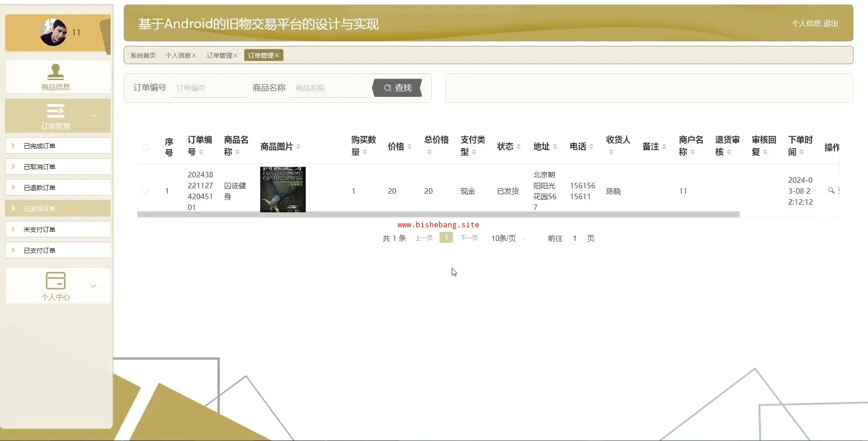Sort by 商品名称 column
The image size is (868, 441).
tap(237, 152)
